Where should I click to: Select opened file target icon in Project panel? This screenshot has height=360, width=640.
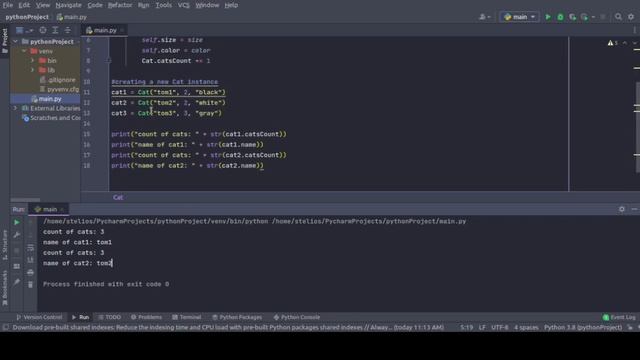43,30
